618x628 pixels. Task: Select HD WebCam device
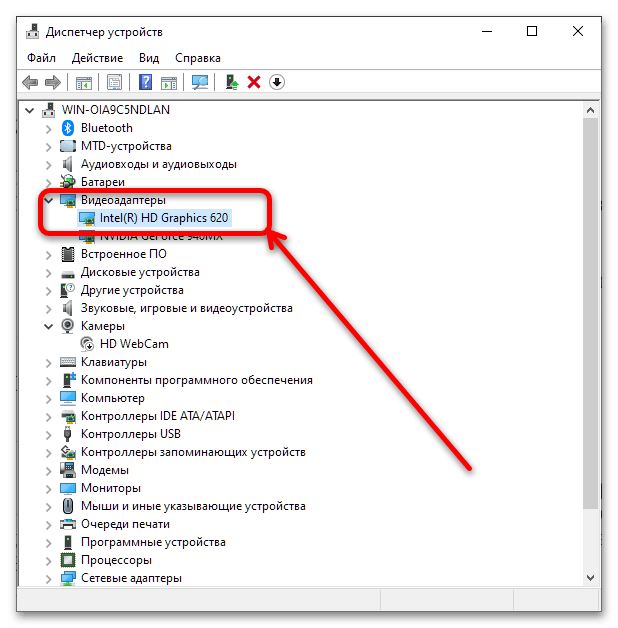[x=134, y=344]
